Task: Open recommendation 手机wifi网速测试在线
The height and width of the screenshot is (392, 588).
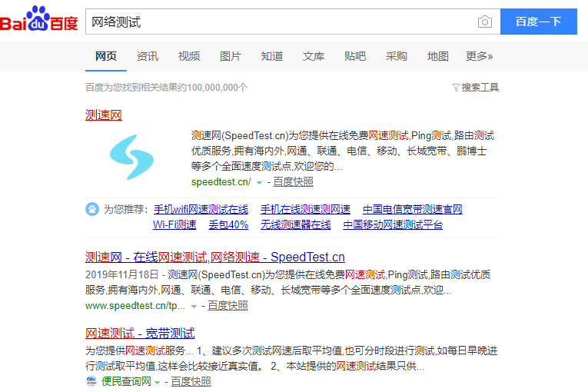Action: (x=201, y=209)
